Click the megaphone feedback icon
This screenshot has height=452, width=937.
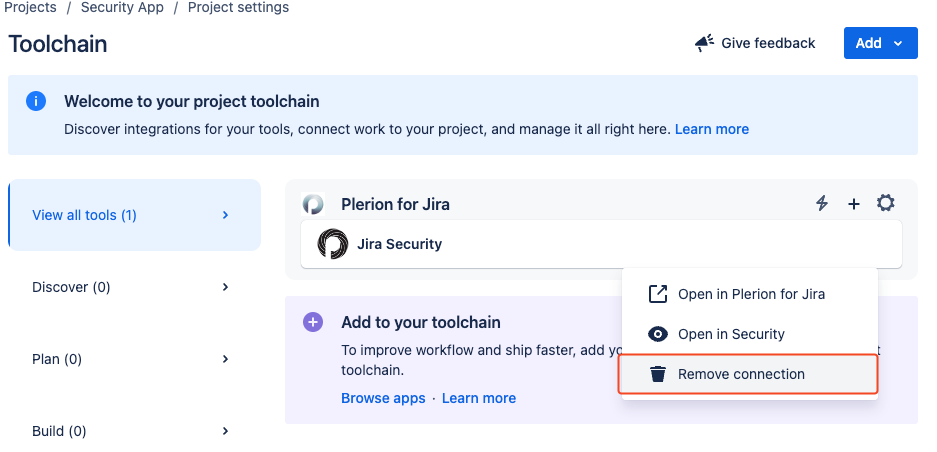pos(705,43)
